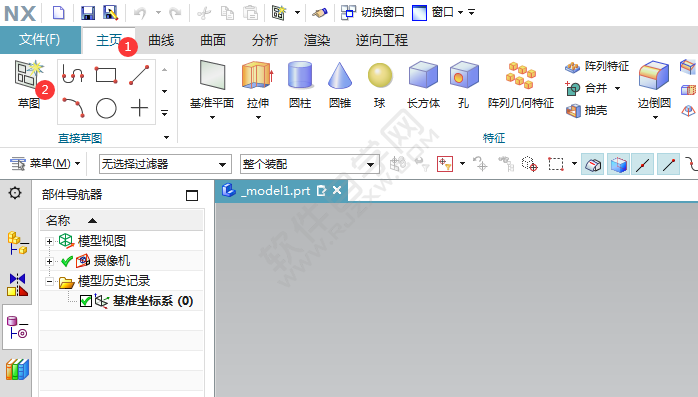Viewport: 698px width, 397px height.
Task: Collapse the 模型历史记录 folder
Action: point(49,281)
